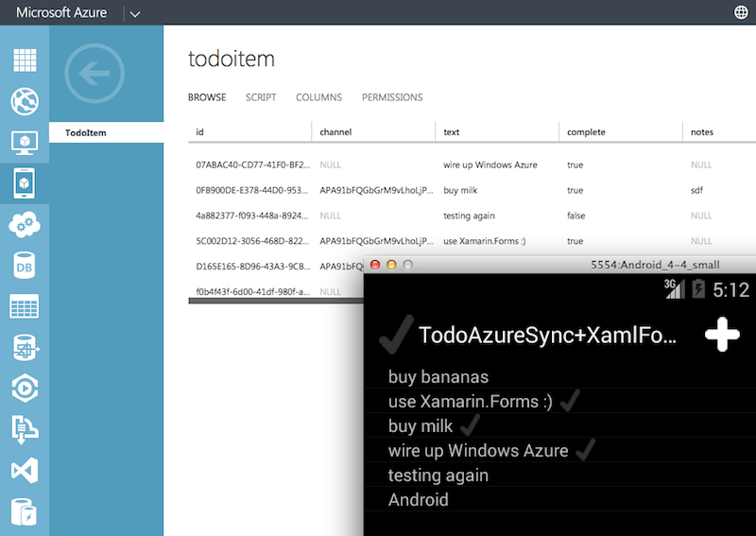Click 'use Xamarin.Forms :)' cell in Azure table
The height and width of the screenshot is (536, 756).
485,241
